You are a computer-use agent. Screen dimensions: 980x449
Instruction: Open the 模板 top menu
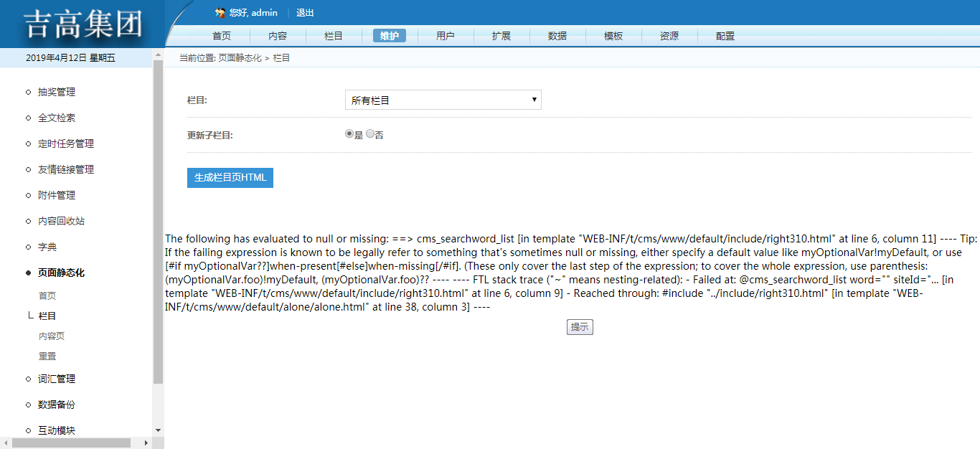[613, 36]
